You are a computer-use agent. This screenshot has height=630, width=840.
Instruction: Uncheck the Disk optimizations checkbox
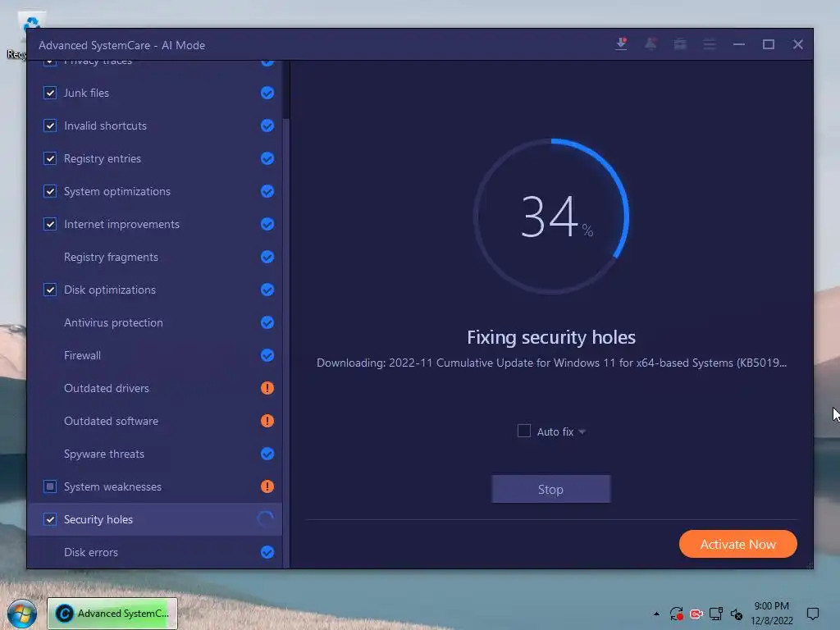pyautogui.click(x=50, y=290)
